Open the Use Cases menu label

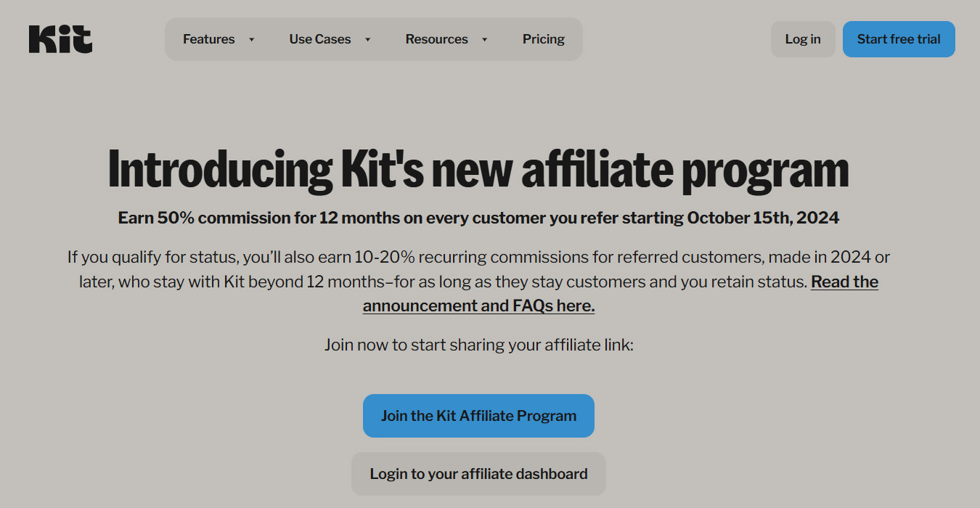(319, 39)
